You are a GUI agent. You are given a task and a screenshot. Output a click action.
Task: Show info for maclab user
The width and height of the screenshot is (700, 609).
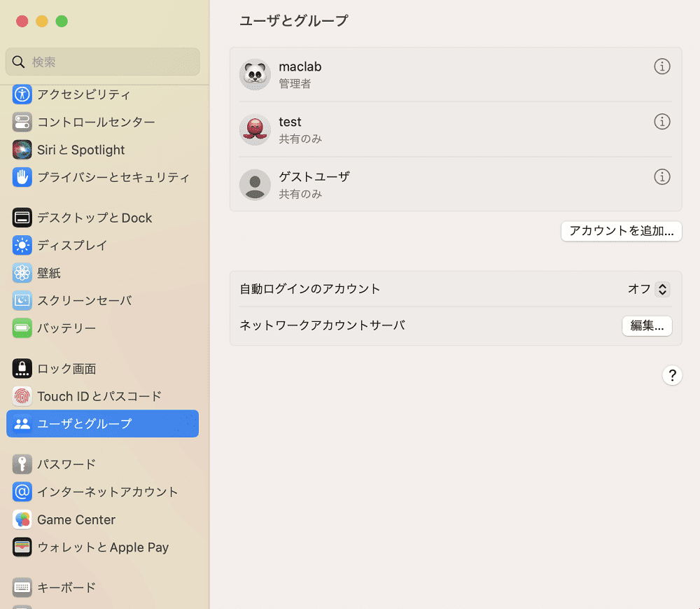pos(662,66)
